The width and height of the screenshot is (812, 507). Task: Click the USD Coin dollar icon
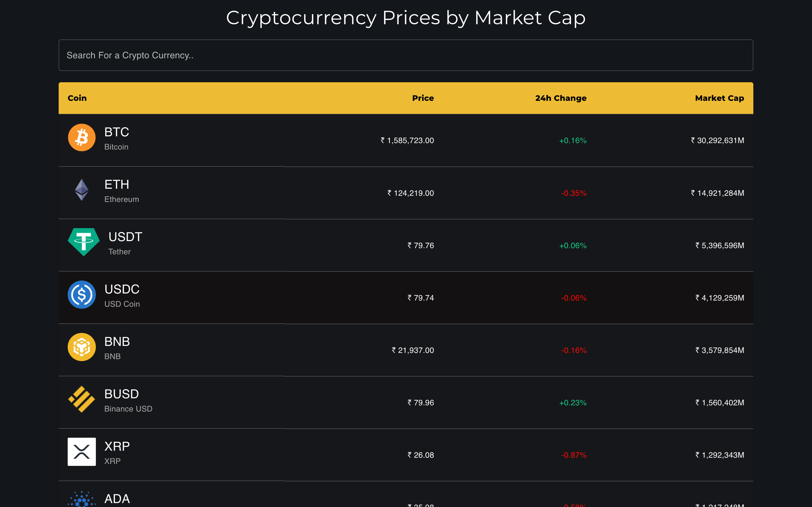click(81, 294)
